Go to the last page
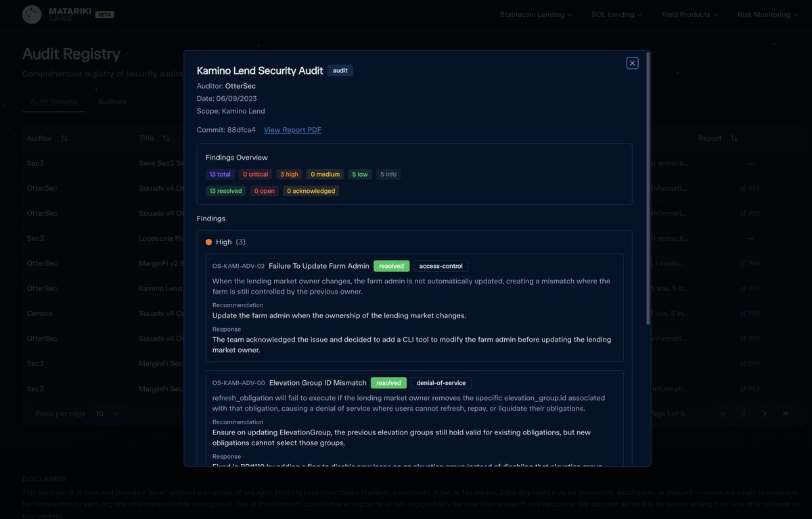The image size is (812, 519). pyautogui.click(x=786, y=413)
